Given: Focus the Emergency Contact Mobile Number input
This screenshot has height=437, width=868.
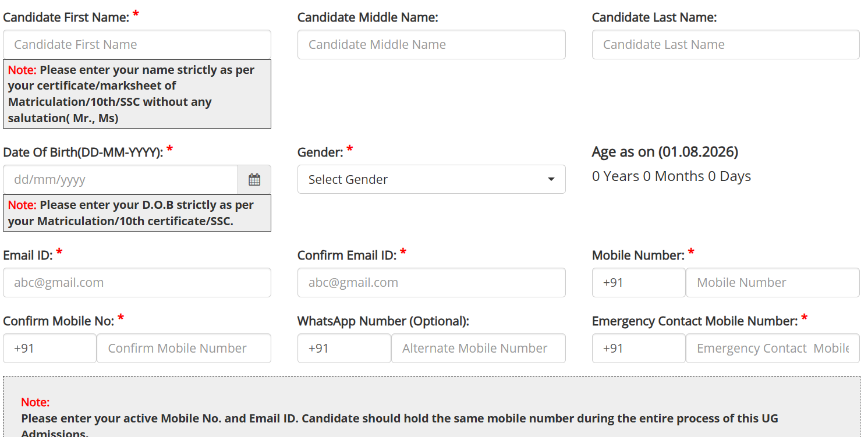Looking at the screenshot, I should pyautogui.click(x=772, y=349).
